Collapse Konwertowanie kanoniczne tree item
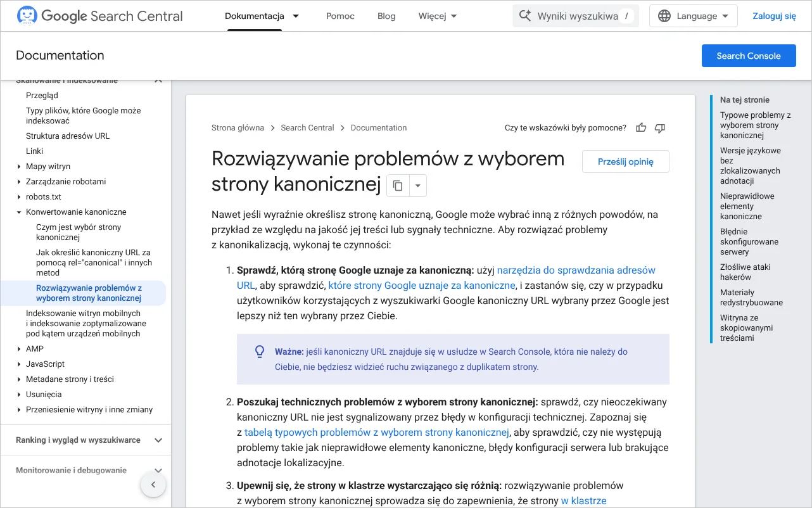812x508 pixels. (x=19, y=212)
